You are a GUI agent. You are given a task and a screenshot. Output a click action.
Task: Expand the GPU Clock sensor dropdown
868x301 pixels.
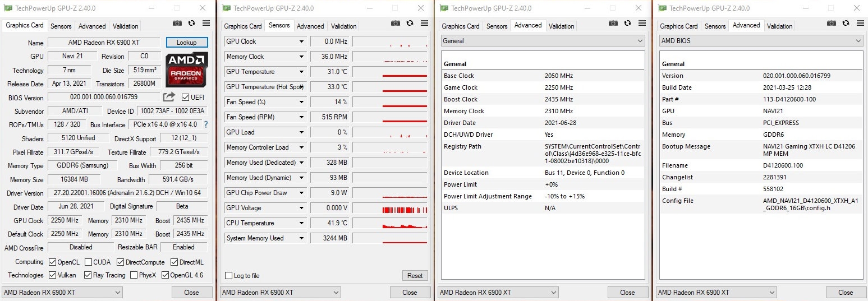pyautogui.click(x=302, y=41)
